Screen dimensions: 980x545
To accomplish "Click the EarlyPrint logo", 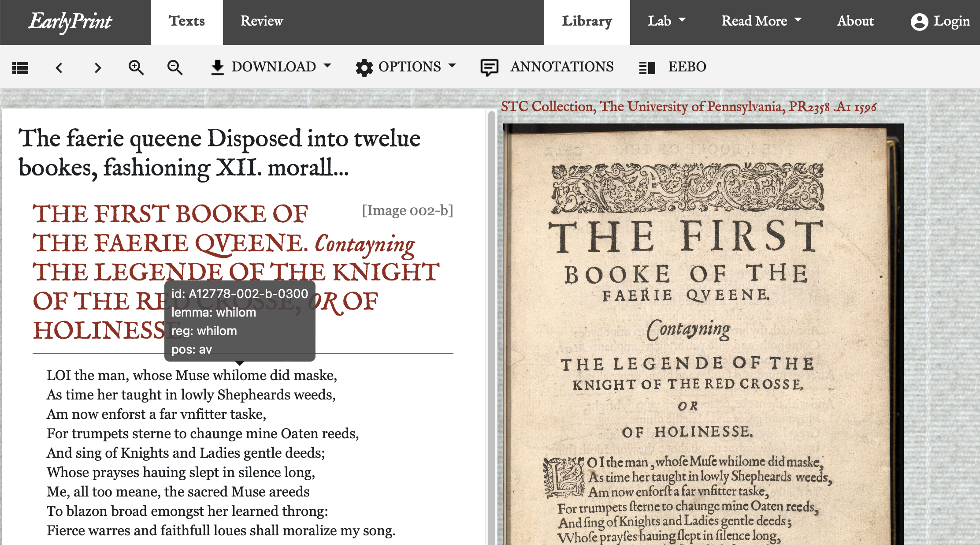I will [x=71, y=22].
